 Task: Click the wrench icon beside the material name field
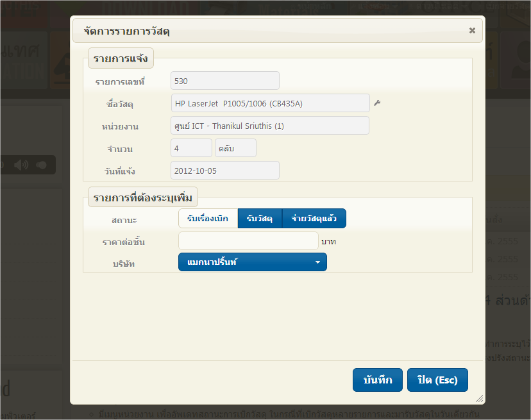(x=377, y=103)
